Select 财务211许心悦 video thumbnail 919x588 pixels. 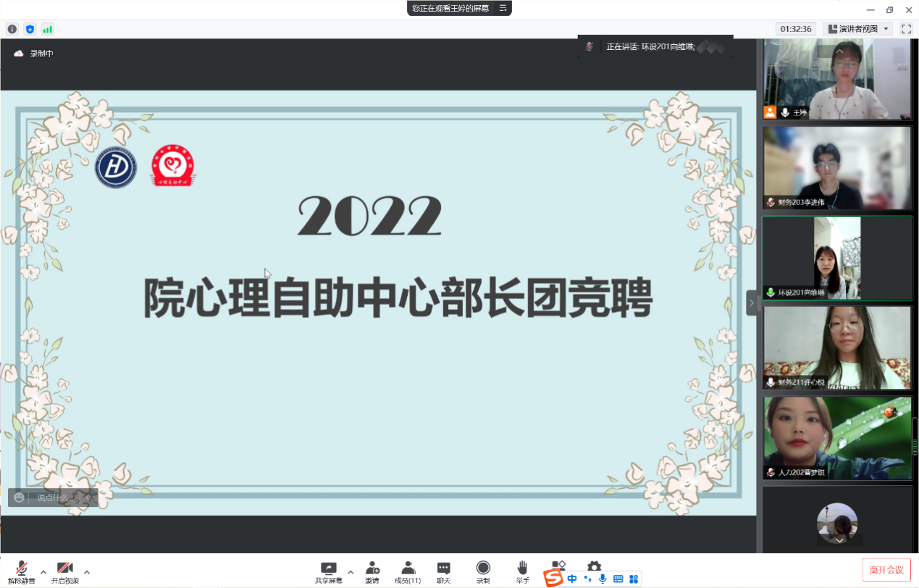837,348
